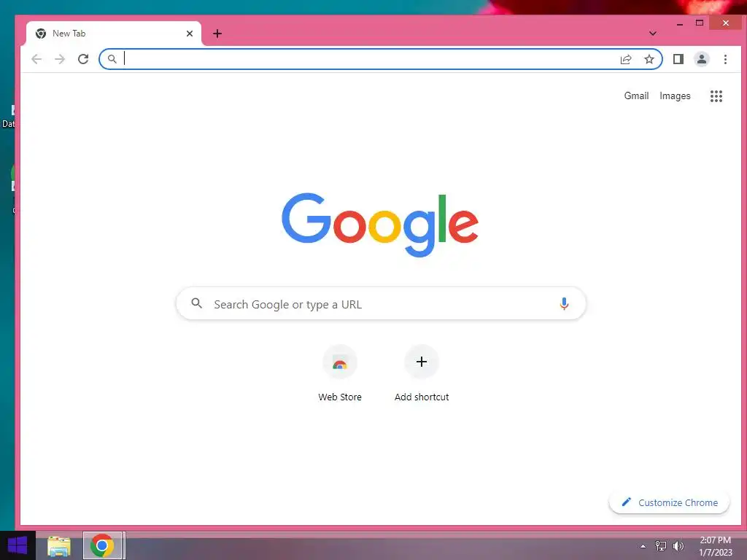Click the Chrome taskbar icon

click(102, 545)
